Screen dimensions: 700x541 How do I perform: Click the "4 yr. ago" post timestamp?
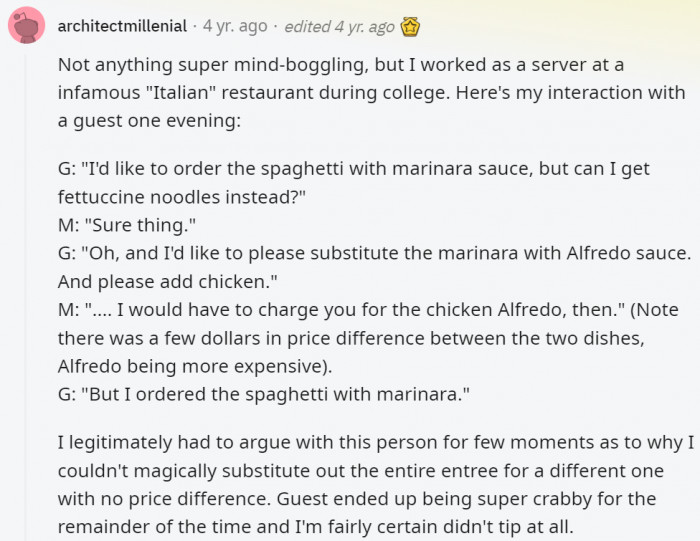pyautogui.click(x=236, y=26)
